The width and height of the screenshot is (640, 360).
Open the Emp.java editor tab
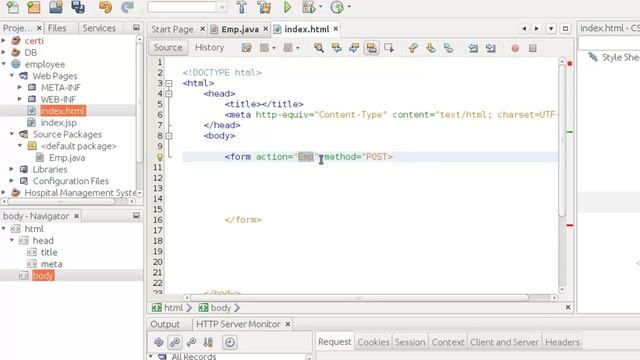240,29
